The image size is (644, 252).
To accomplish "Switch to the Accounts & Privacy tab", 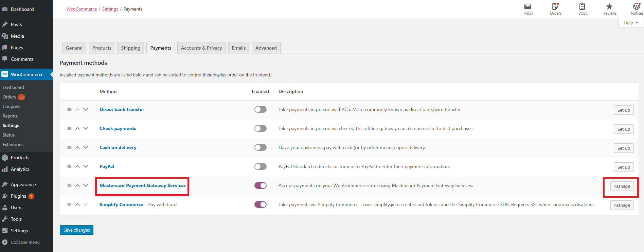I will pyautogui.click(x=201, y=48).
